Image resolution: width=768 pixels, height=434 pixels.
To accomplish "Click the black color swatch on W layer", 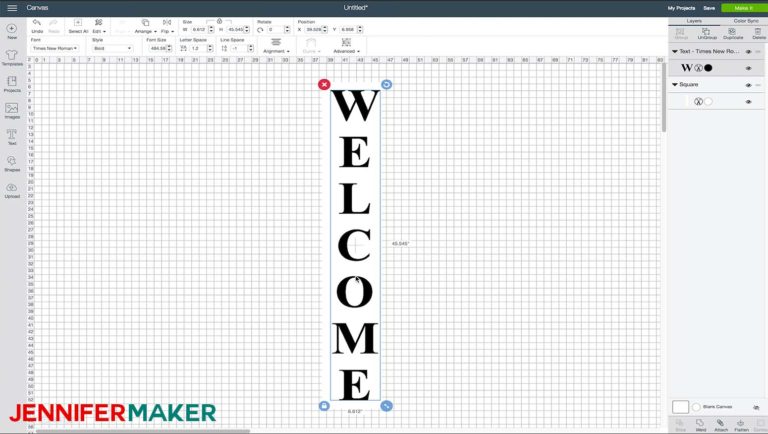I will pos(708,68).
